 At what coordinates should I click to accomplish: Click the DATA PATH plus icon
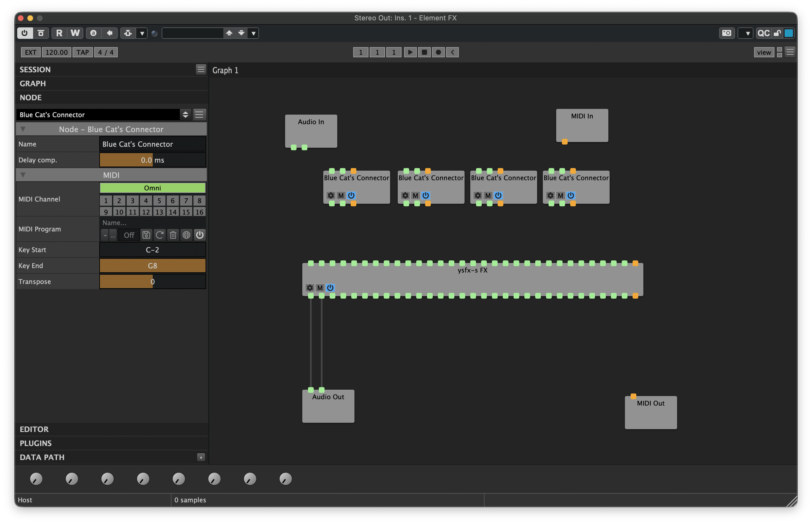(x=201, y=457)
